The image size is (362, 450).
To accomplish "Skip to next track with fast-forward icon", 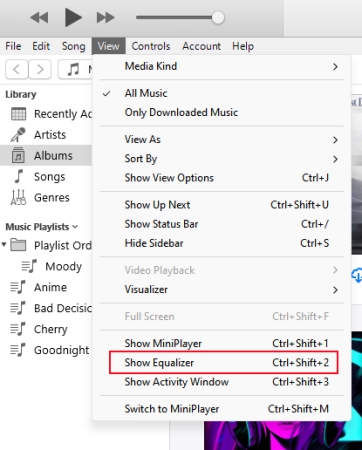I will 105,17.
